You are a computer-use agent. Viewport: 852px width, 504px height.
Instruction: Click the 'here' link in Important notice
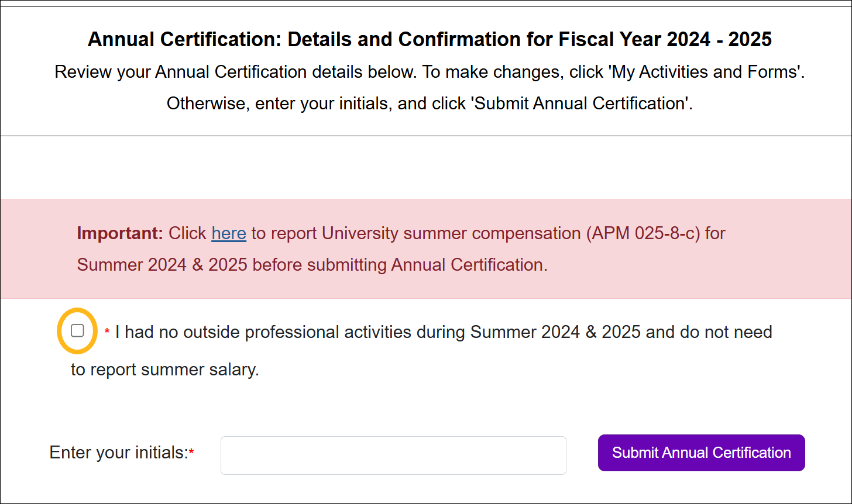(x=229, y=233)
